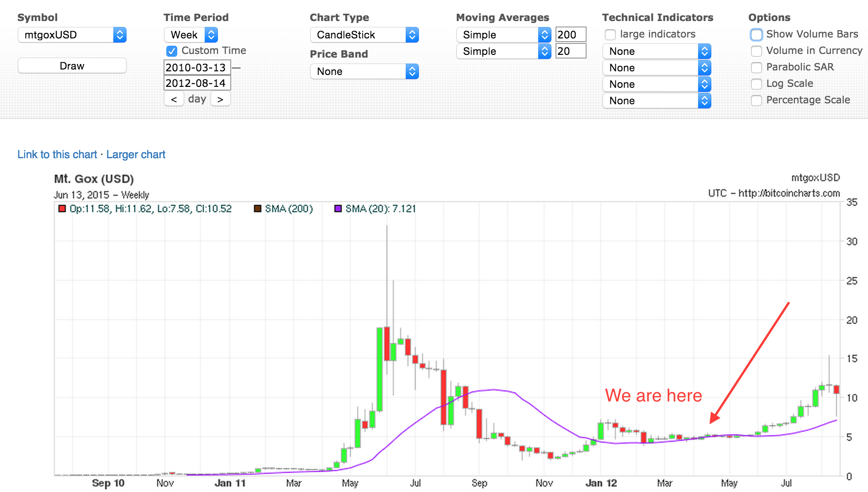Edit the start date field 2010-03-13

[197, 67]
